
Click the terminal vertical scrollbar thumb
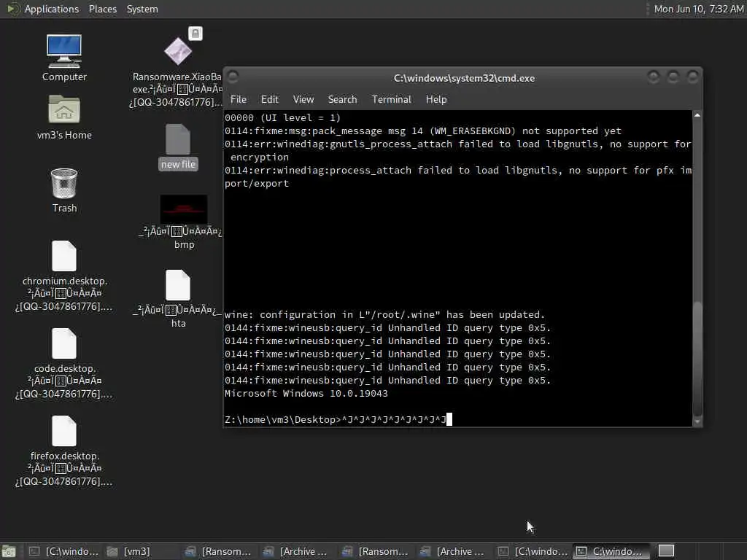click(697, 358)
